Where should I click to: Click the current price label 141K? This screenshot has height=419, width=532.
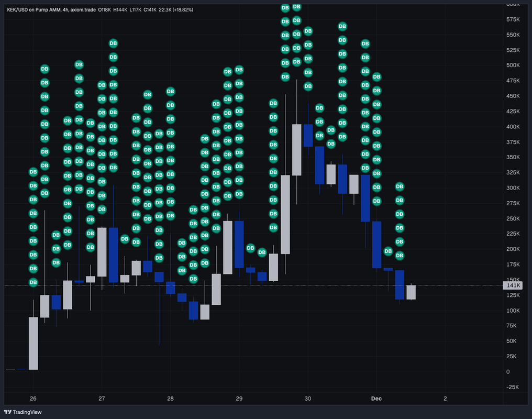tap(513, 285)
